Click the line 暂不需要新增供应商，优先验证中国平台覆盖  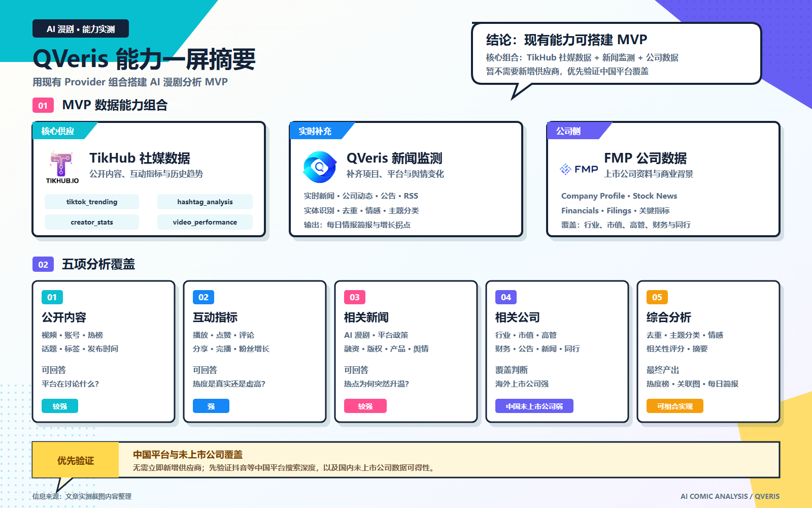[567, 71]
